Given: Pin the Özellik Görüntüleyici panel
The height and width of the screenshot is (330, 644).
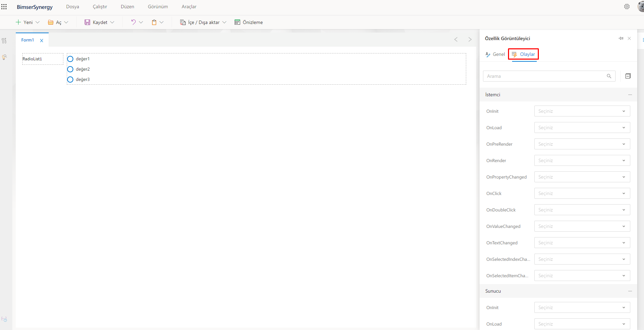Looking at the screenshot, I should point(621,38).
